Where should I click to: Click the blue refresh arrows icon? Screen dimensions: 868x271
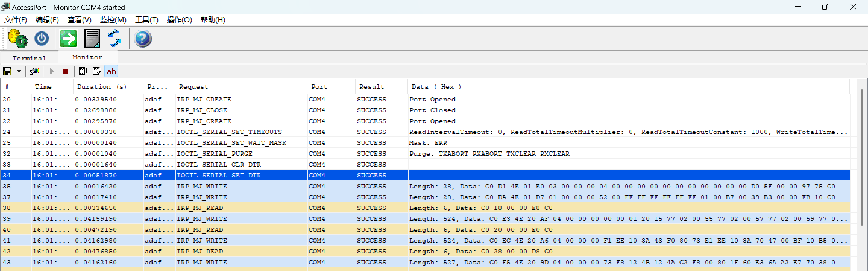[114, 38]
